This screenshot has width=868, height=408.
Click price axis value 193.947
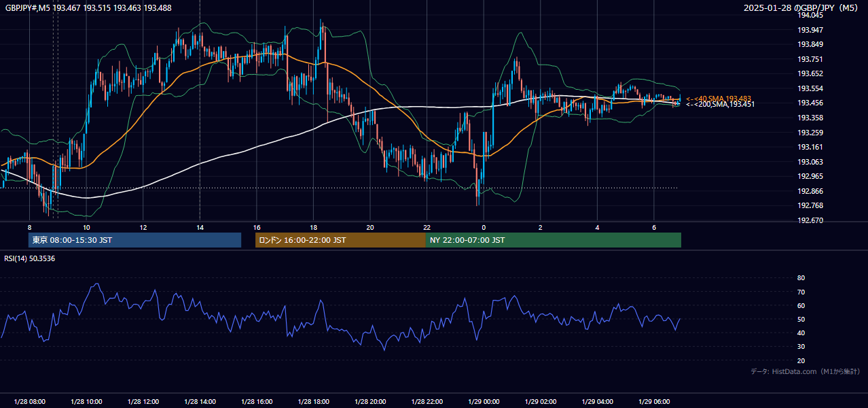click(x=810, y=30)
